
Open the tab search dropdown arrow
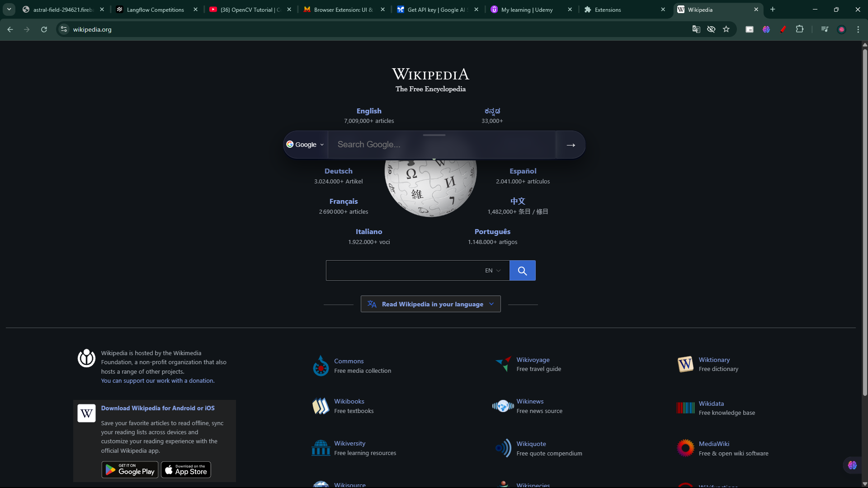[x=9, y=9]
